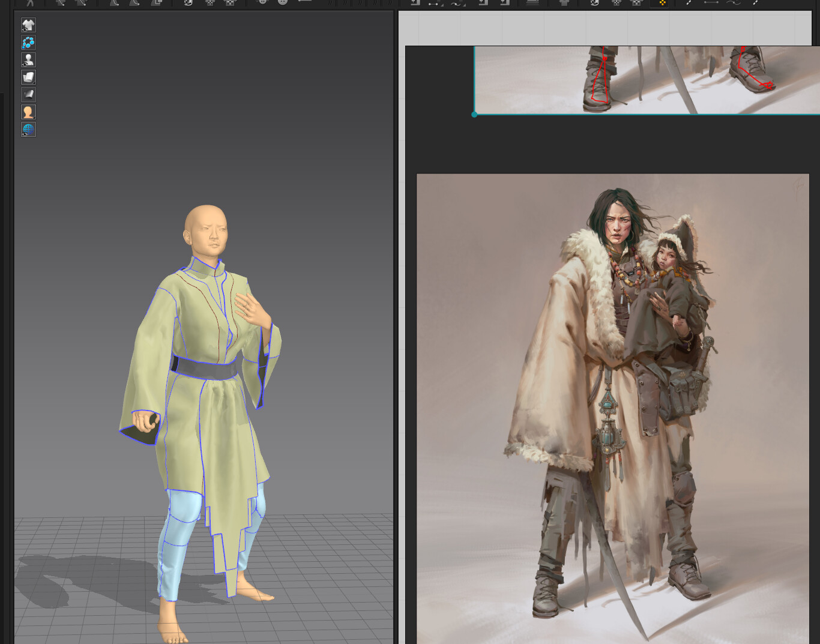Screen dimensions: 820x644
Task: Toggle Show Arrangement Points blue dots icon
Action: click(28, 42)
